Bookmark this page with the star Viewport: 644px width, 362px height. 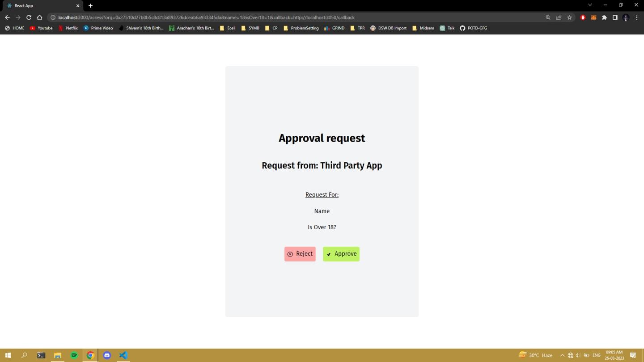[569, 17]
